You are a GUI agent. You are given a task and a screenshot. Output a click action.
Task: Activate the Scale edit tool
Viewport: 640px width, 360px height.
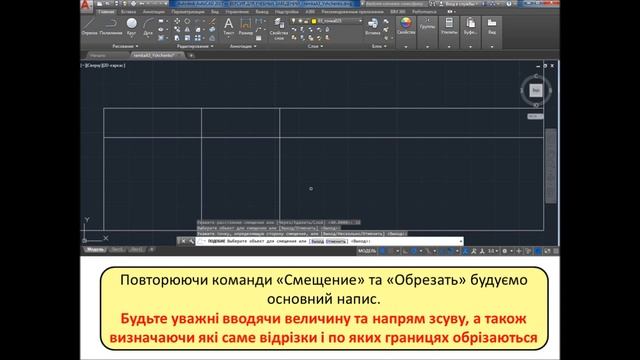[187, 38]
